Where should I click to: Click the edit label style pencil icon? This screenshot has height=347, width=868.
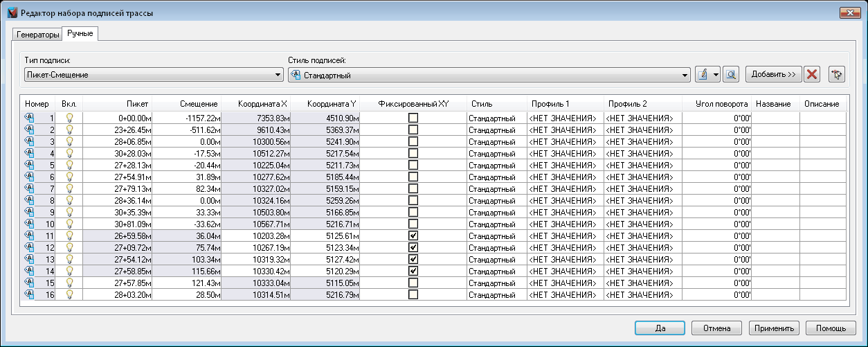(x=702, y=74)
